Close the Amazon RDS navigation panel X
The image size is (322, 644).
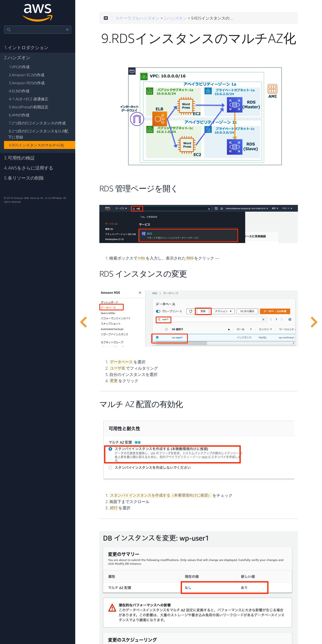tap(140, 293)
